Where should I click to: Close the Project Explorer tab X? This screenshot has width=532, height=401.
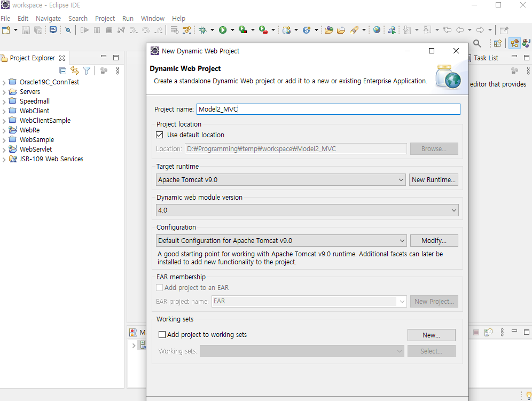pos(62,58)
